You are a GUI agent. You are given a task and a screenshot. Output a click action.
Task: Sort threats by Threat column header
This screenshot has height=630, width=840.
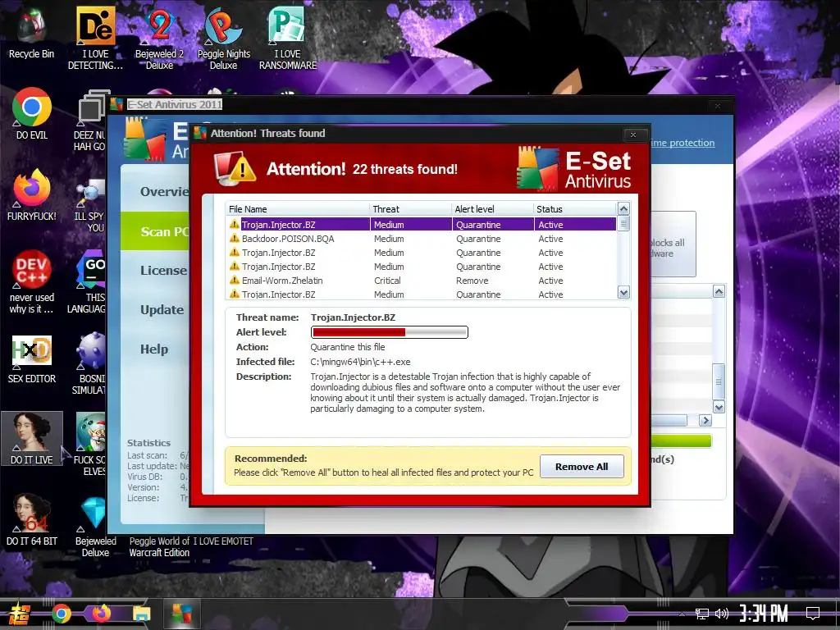click(410, 209)
